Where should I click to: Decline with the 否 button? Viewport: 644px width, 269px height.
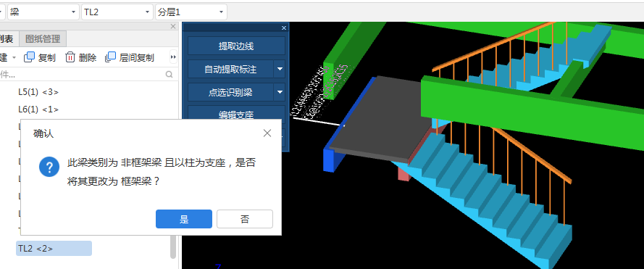coord(245,219)
